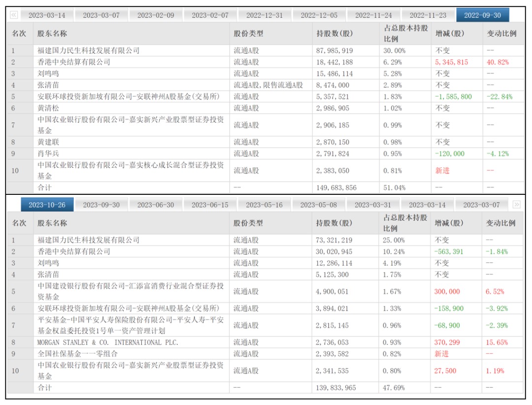Select the active 2022-09-30 tab
Screen dimensions: 532x405
(482, 15)
